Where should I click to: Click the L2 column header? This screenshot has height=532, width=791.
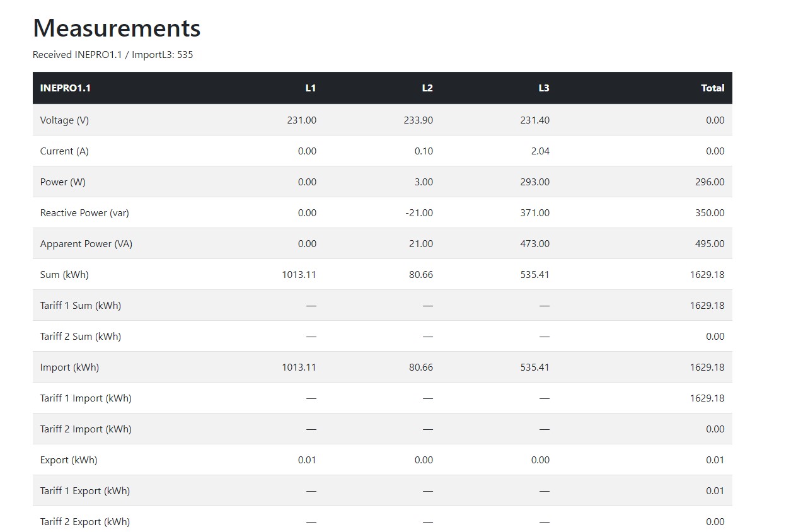pyautogui.click(x=427, y=88)
